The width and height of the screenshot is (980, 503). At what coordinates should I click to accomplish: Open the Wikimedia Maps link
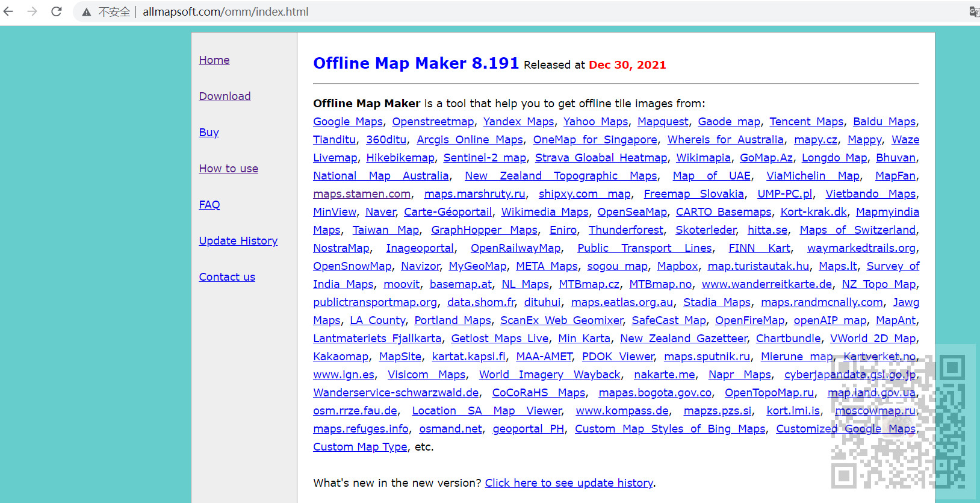click(545, 212)
